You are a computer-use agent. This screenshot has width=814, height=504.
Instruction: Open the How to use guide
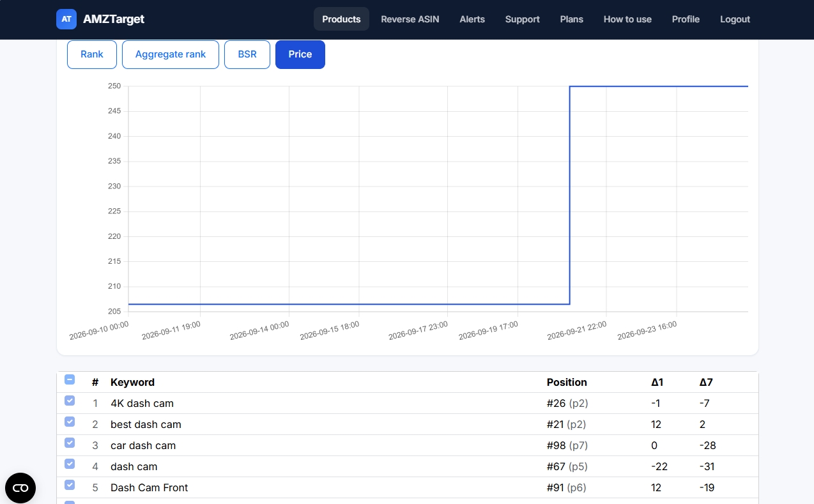click(x=627, y=19)
